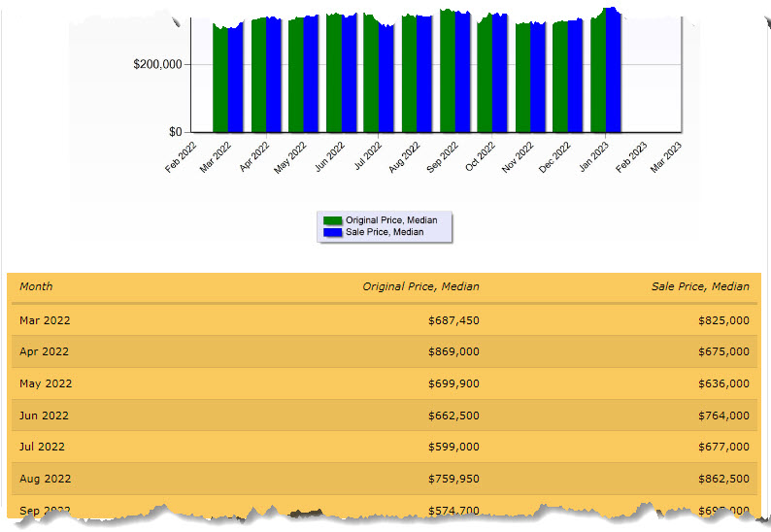Click the May 2022 row label
Viewport: 771px width, 532px height.
click(46, 383)
